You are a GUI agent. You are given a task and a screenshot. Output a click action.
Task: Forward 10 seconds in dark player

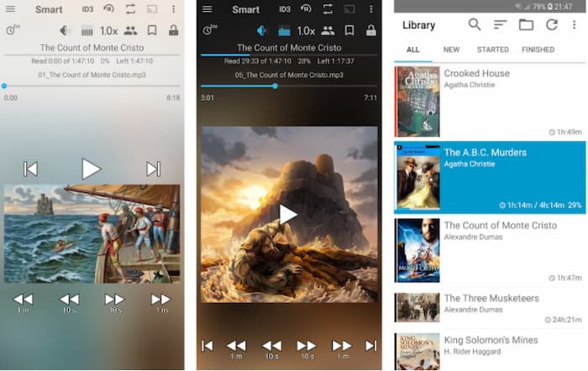click(x=307, y=349)
